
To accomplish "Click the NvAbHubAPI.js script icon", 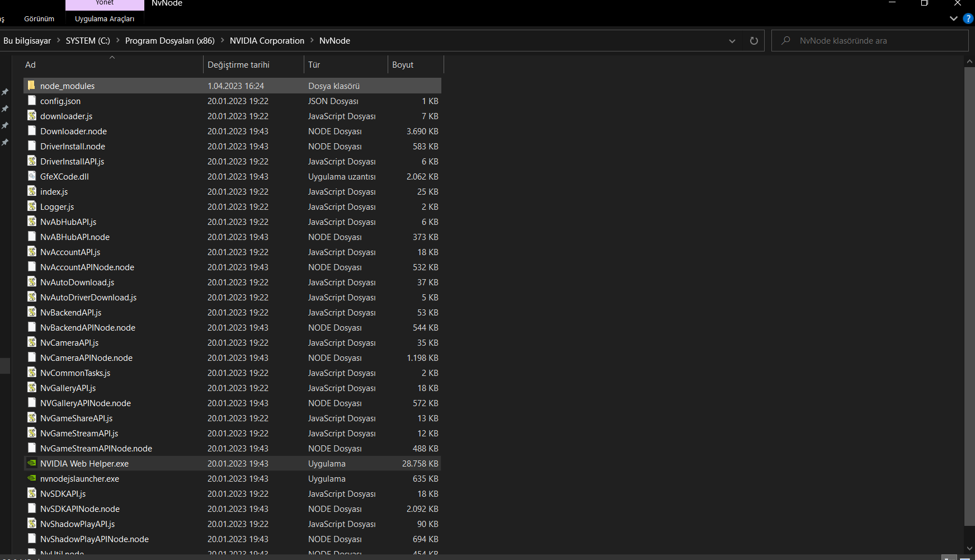I will tap(32, 222).
